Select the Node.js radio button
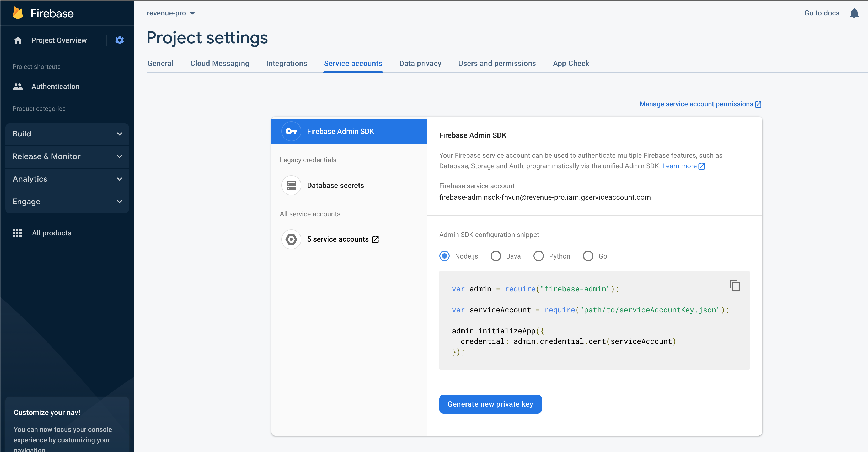The width and height of the screenshot is (868, 452). pyautogui.click(x=445, y=256)
